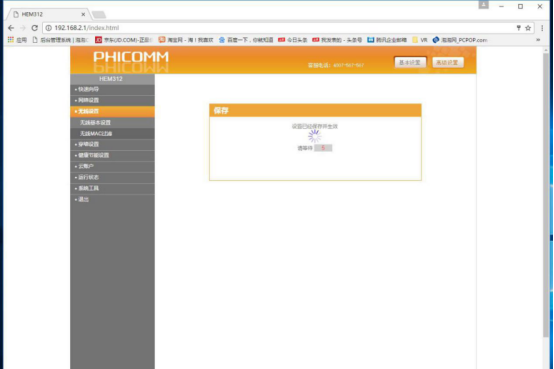The height and width of the screenshot is (369, 554).
Task: Open the Baidu bookmark
Action: [x=246, y=40]
